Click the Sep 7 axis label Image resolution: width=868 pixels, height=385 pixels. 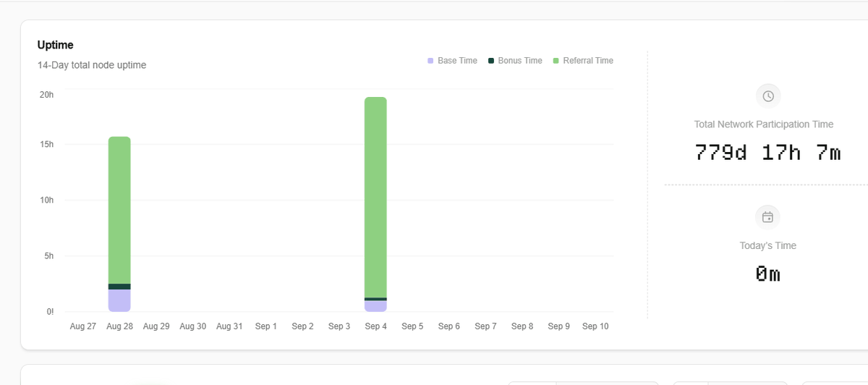(485, 326)
